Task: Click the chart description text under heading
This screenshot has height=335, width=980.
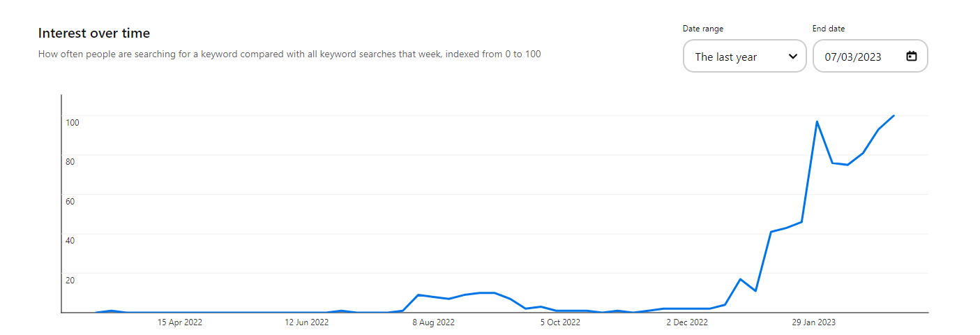Action: (x=289, y=54)
